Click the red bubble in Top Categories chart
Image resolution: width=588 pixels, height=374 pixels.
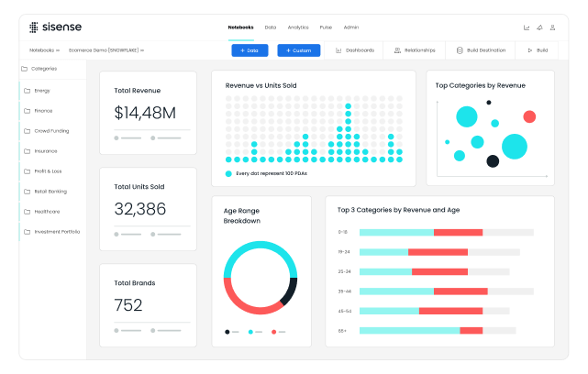click(x=529, y=116)
